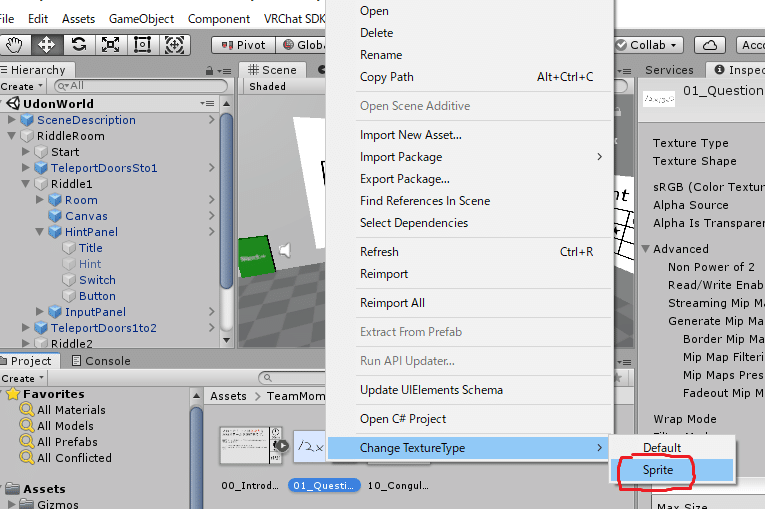
Task: Click the cloud Services button
Action: click(709, 45)
